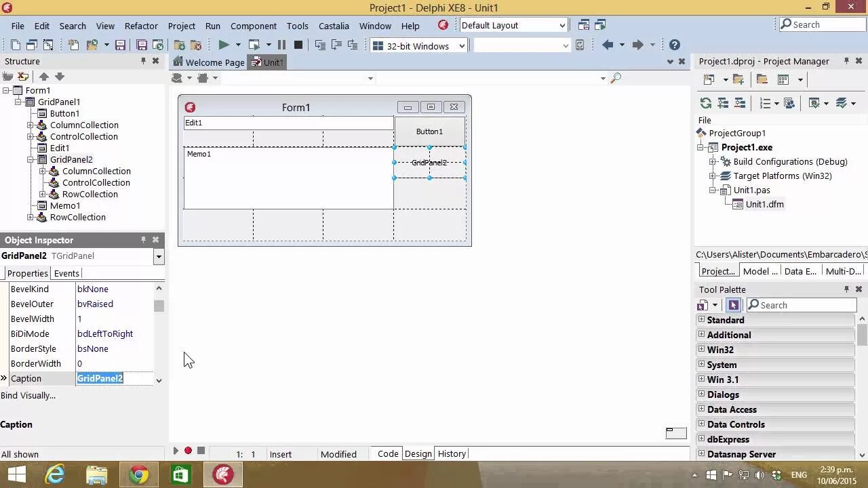Open File Explorer from the taskbar
The height and width of the screenshot is (488, 868).
(96, 474)
